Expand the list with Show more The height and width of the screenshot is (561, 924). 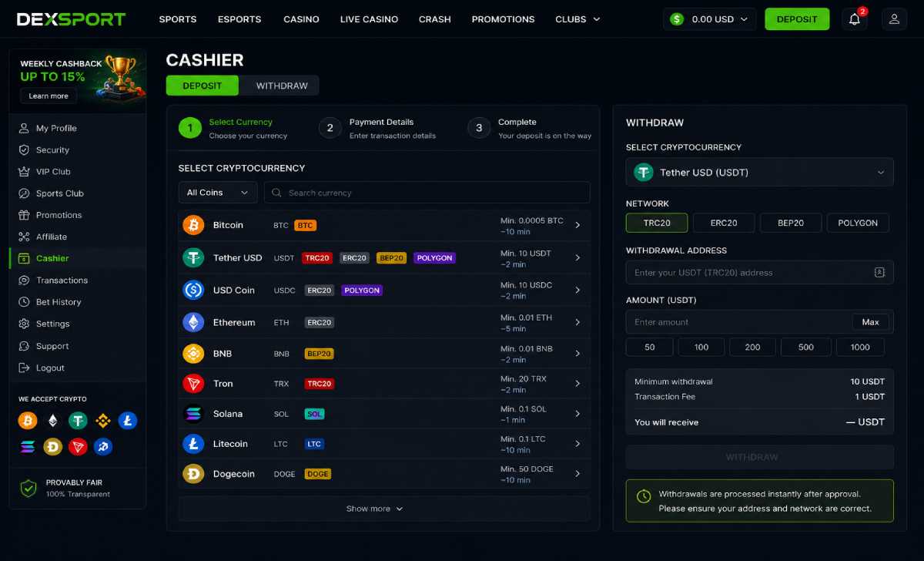(x=374, y=509)
